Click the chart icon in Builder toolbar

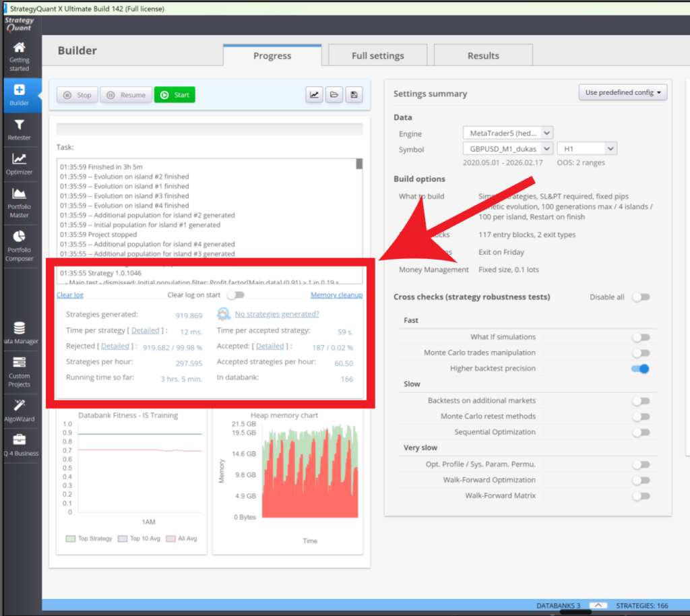(x=314, y=95)
